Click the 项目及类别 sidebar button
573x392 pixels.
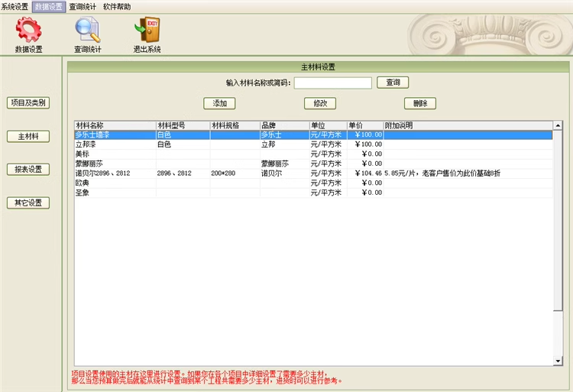(x=28, y=102)
